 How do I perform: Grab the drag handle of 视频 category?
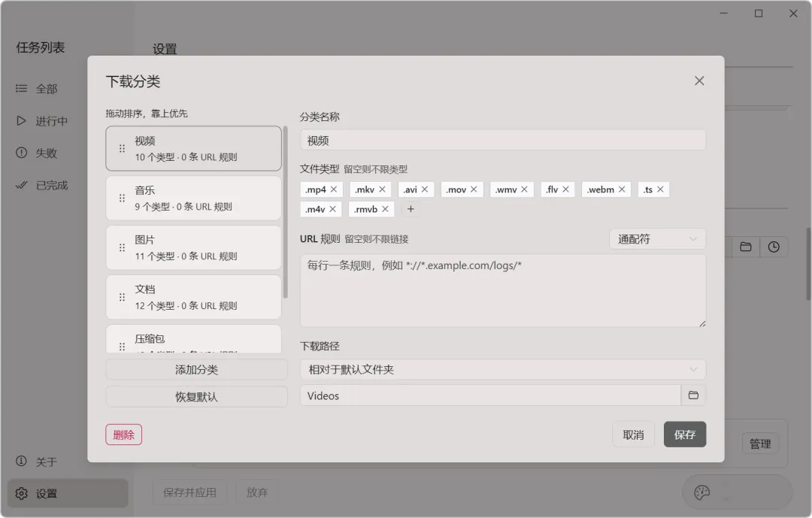coord(123,149)
